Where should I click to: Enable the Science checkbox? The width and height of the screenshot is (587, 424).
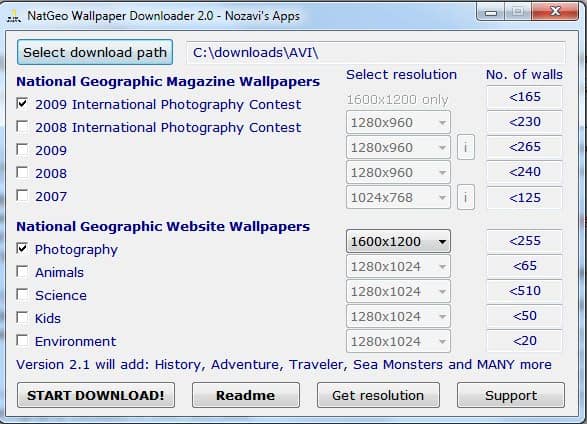pyautogui.click(x=22, y=295)
